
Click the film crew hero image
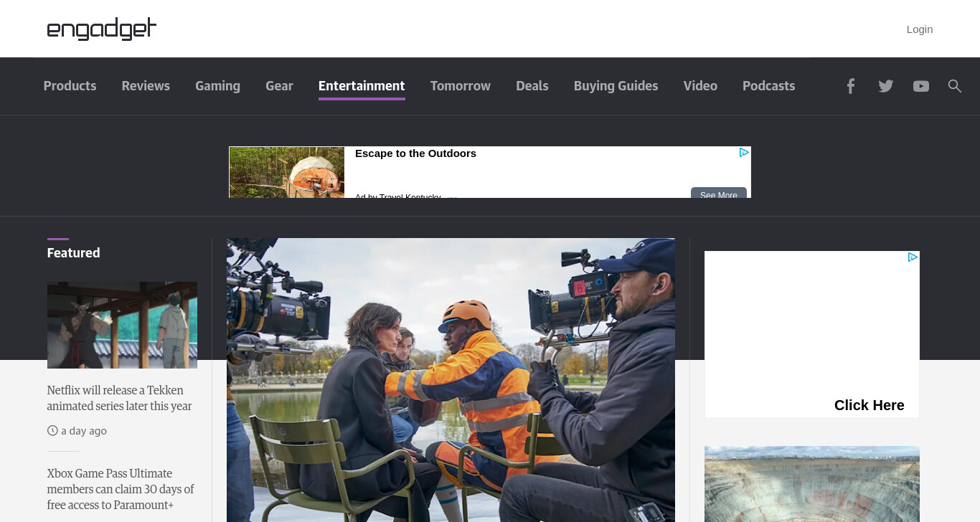pyautogui.click(x=451, y=380)
